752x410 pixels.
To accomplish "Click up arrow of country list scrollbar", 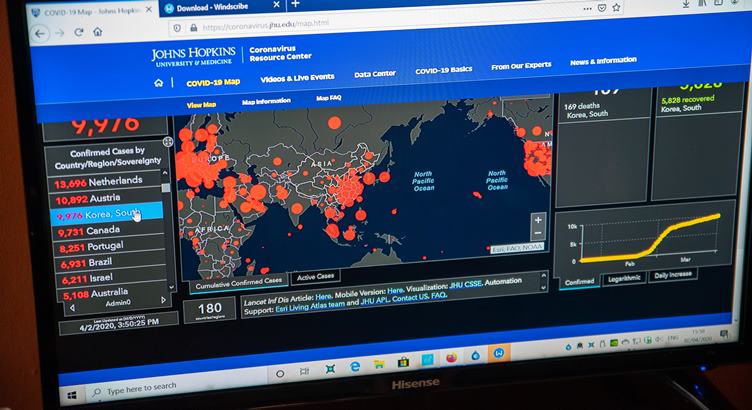I will point(165,173).
